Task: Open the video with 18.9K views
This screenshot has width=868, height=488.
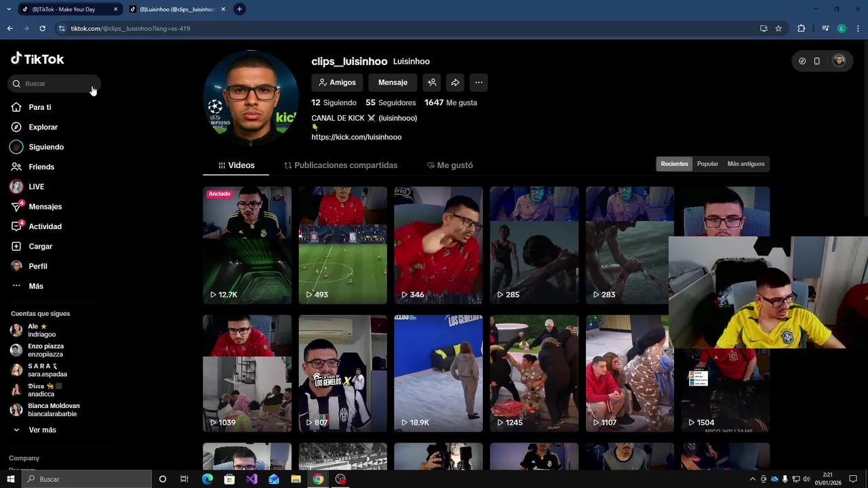Action: coord(438,373)
